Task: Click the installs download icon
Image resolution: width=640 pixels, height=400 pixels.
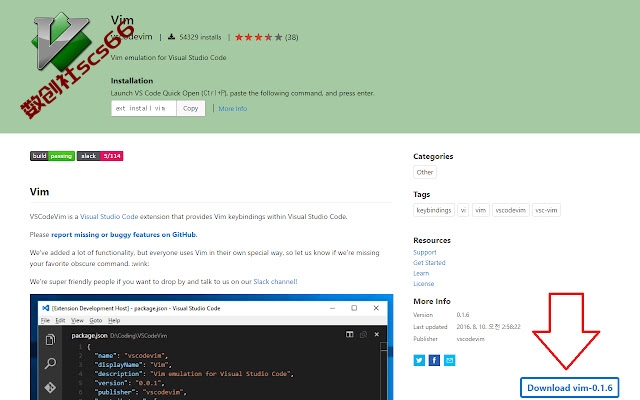Action: point(171,37)
